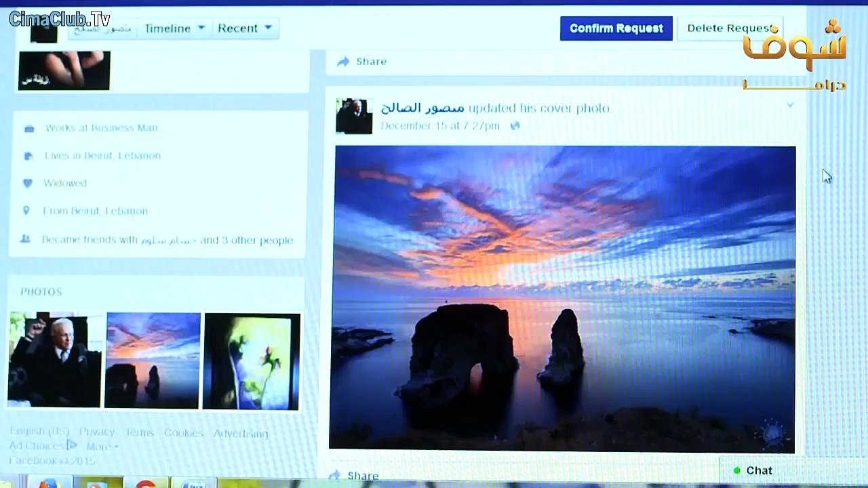Open the post author's profile picture thumbnail
868x488 pixels.
click(x=354, y=116)
